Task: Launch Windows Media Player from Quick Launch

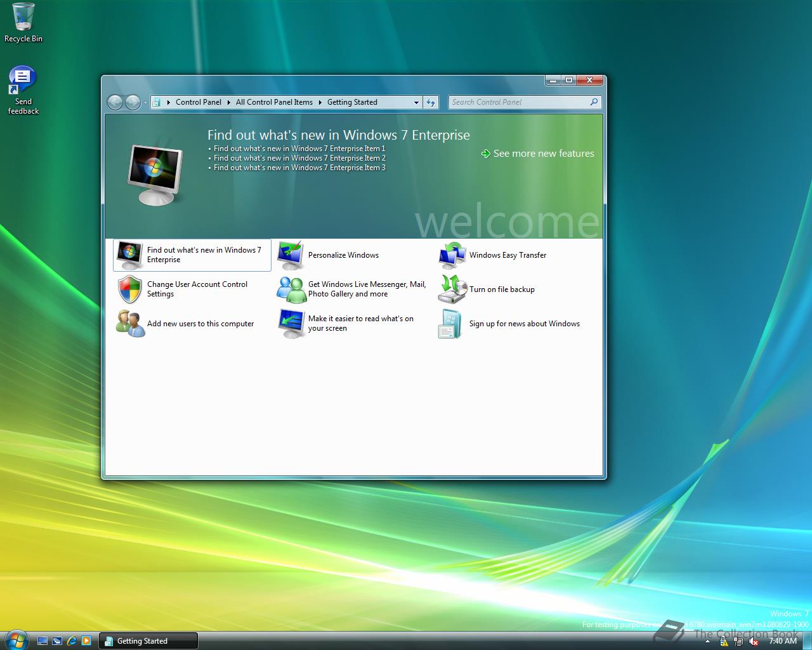Action: (86, 641)
